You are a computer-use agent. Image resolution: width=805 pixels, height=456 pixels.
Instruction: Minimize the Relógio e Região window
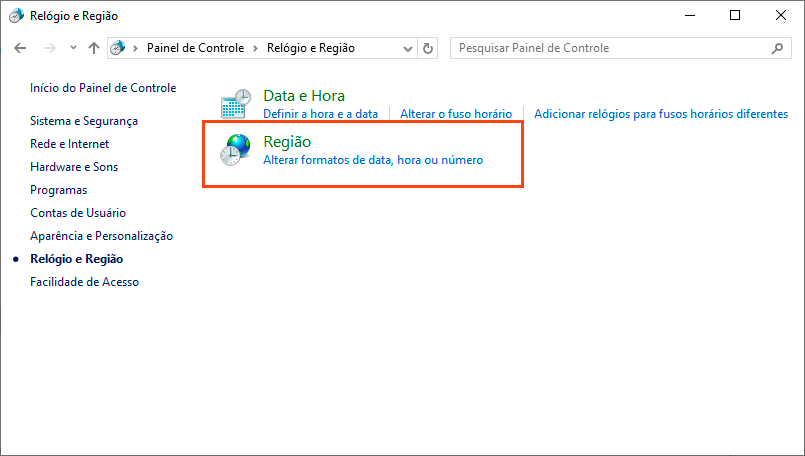[x=690, y=15]
